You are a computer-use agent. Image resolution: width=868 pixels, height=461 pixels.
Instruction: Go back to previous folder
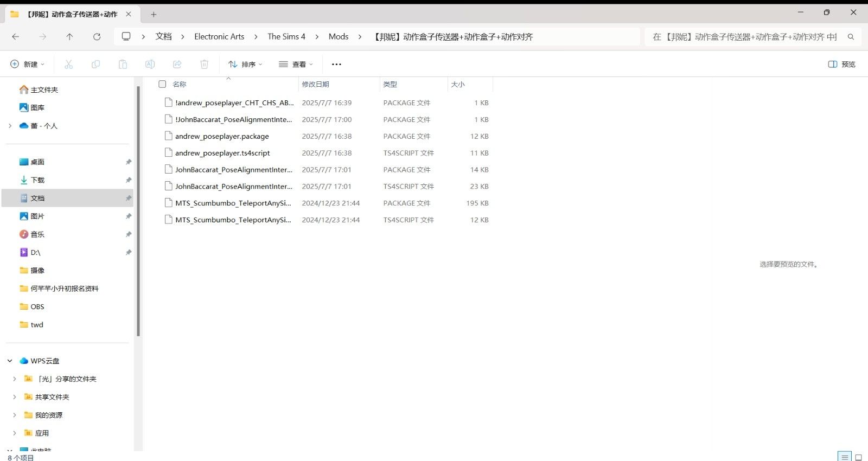[15, 37]
